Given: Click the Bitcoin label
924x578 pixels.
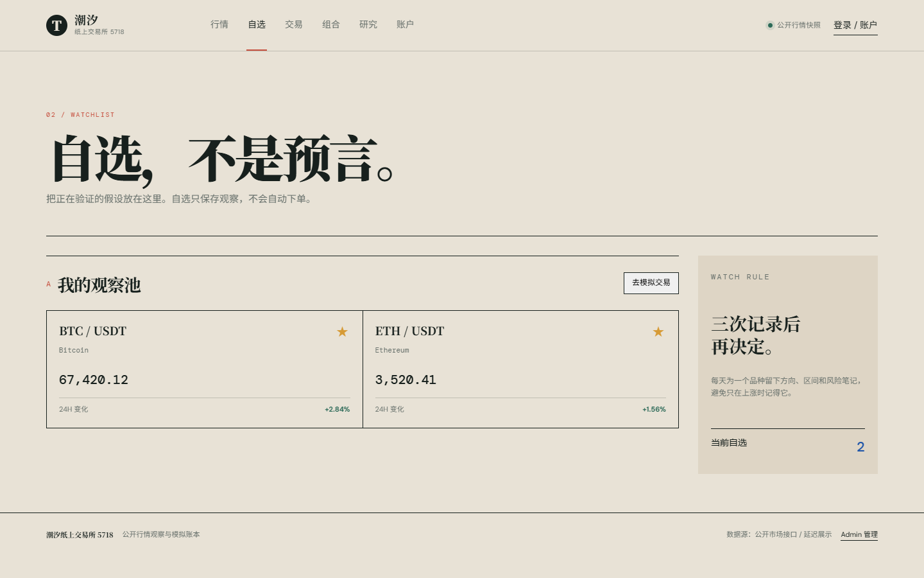Looking at the screenshot, I should tap(74, 350).
